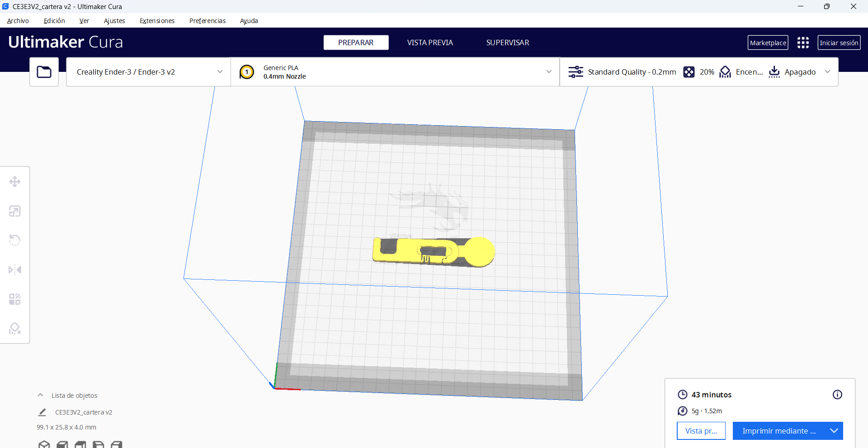
Task: Select the Scale tool icon
Action: click(x=15, y=211)
